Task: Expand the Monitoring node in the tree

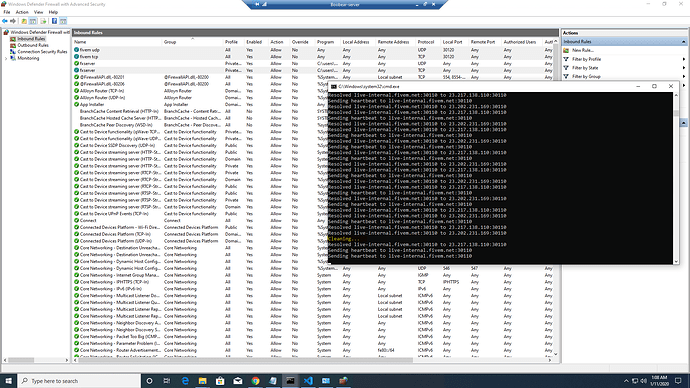Action: coord(6,59)
